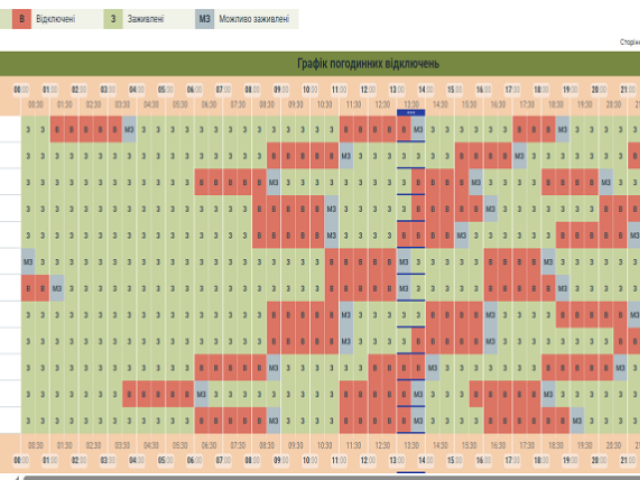Screen dimensions: 640x480
Task: Click the first row's highlighted current-time cell
Action: pyautogui.click(x=405, y=129)
